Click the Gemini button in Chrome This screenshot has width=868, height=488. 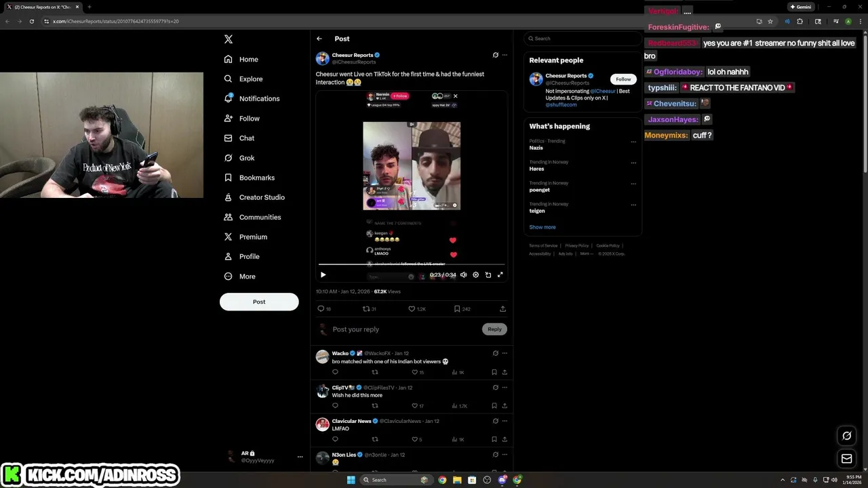(x=801, y=7)
